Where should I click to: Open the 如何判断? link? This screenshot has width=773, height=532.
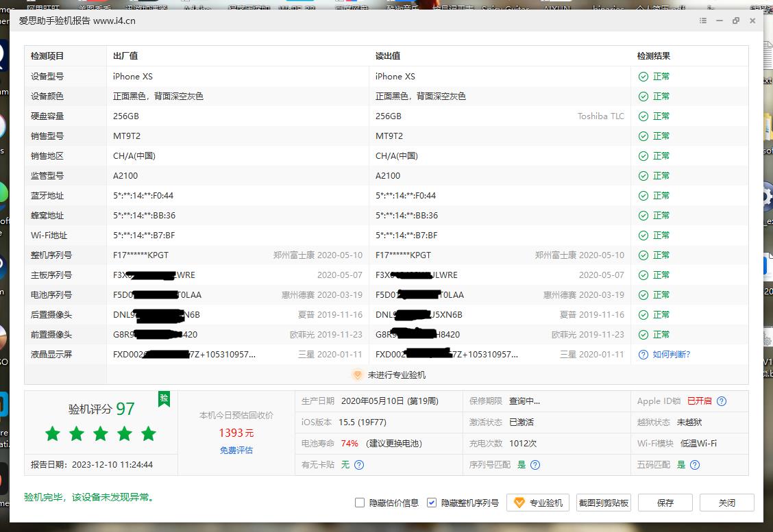[671, 355]
